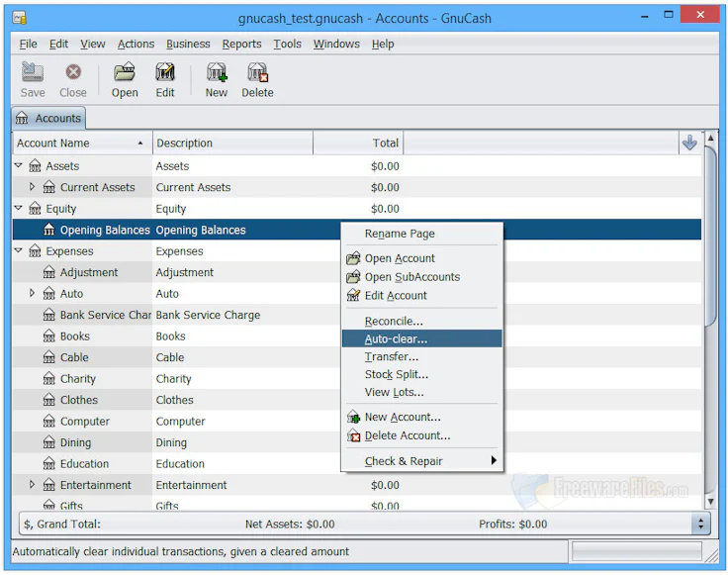
Task: Expand the Entertainment account node
Action: [x=32, y=484]
